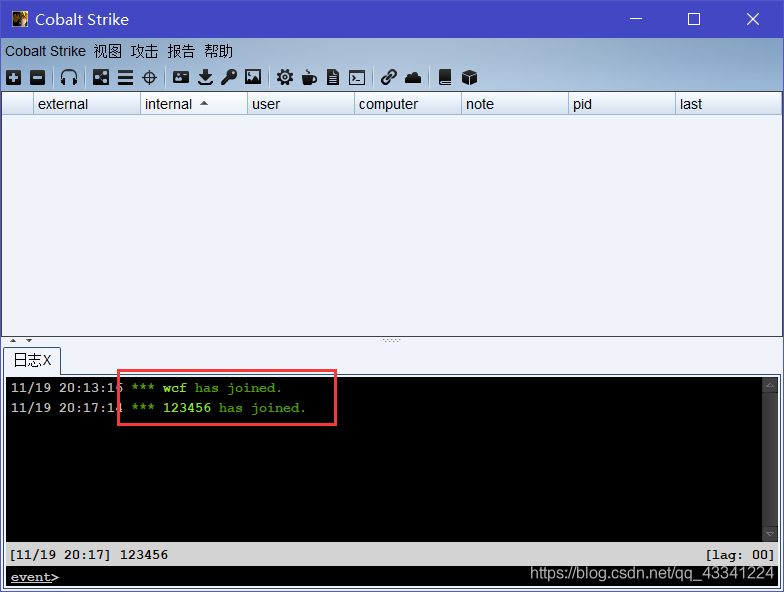
Task: Click the disconnect minus icon
Action: (38, 78)
